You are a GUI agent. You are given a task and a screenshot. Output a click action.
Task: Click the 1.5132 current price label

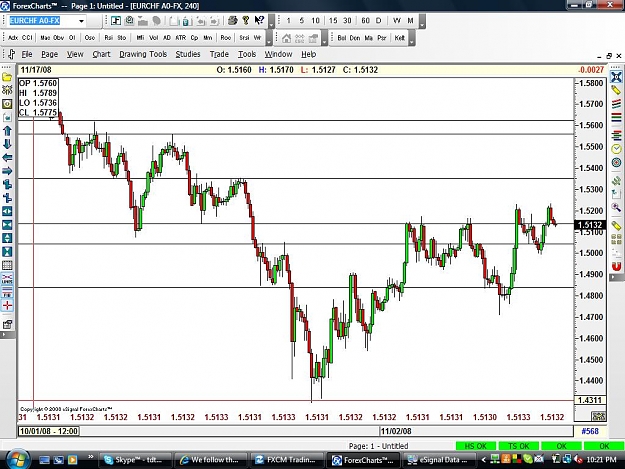coord(590,225)
